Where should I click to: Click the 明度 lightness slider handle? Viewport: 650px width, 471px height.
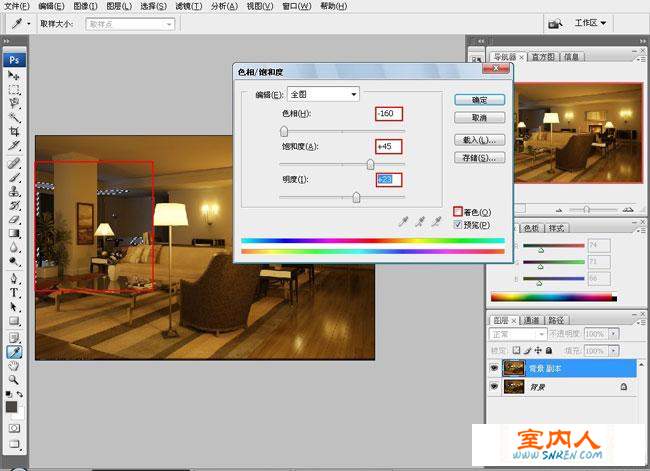click(x=356, y=197)
